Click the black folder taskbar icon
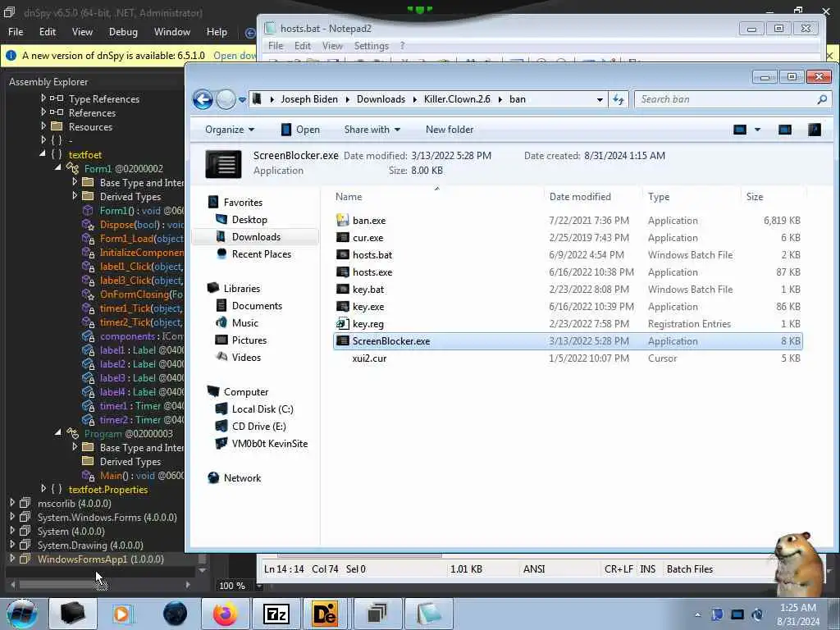 point(72,614)
